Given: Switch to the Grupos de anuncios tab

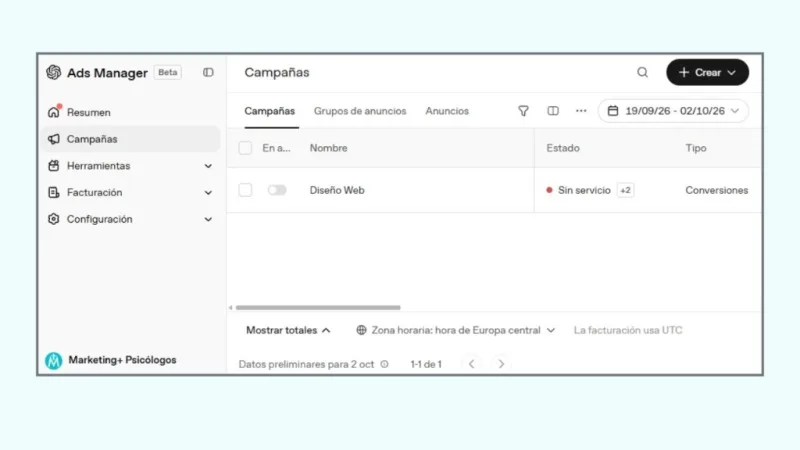Looking at the screenshot, I should pyautogui.click(x=360, y=111).
